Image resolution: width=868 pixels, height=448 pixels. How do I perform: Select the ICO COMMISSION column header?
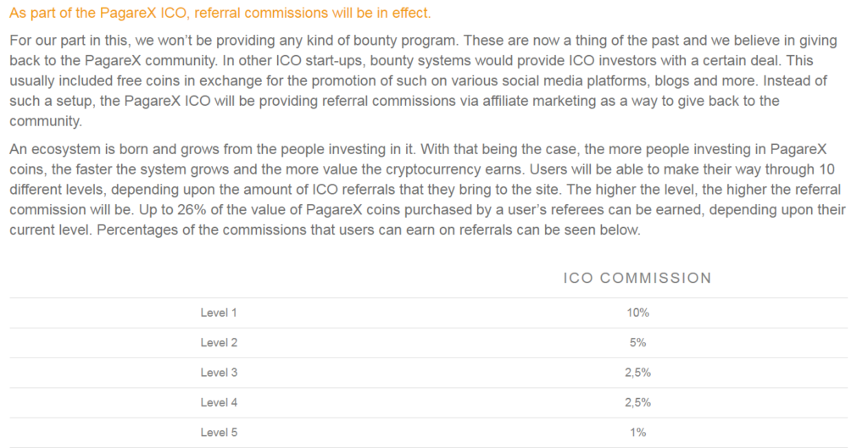click(637, 278)
